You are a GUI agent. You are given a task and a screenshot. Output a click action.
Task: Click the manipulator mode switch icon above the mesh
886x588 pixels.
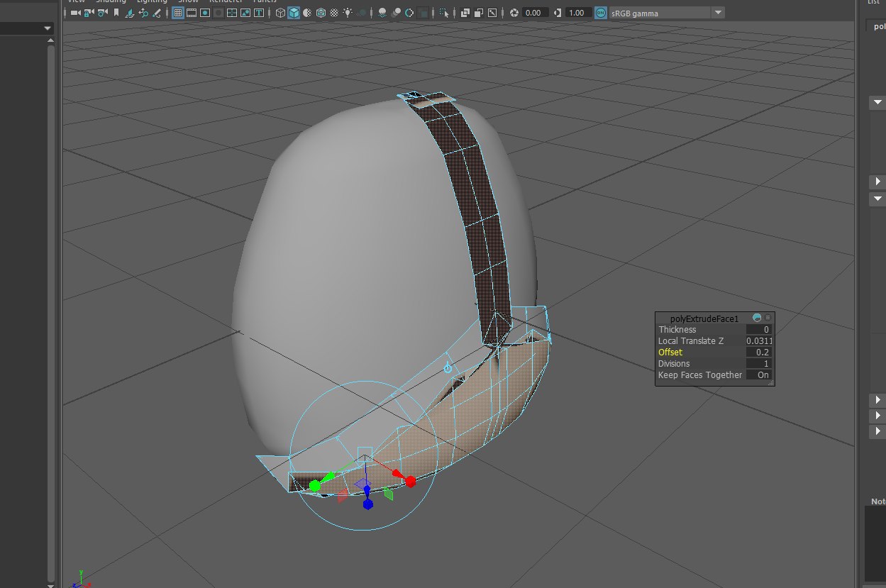[x=448, y=368]
